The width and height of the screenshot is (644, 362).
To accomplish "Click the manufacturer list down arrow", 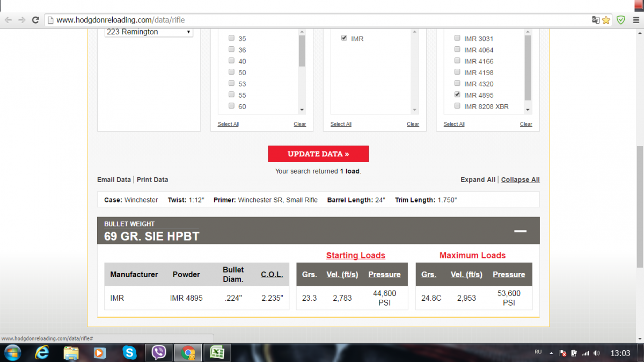I will (414, 110).
